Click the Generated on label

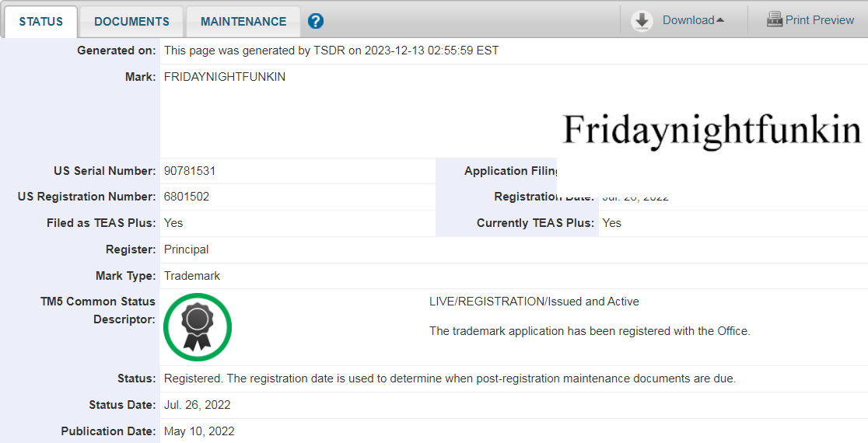pyautogui.click(x=116, y=51)
